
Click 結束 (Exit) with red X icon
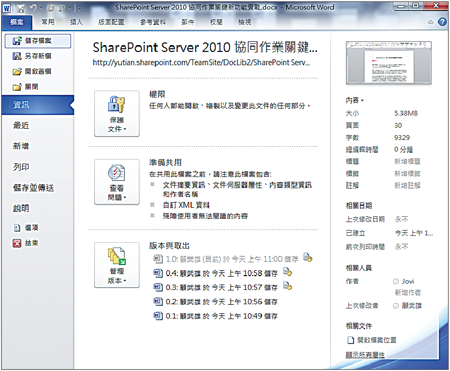(x=26, y=243)
